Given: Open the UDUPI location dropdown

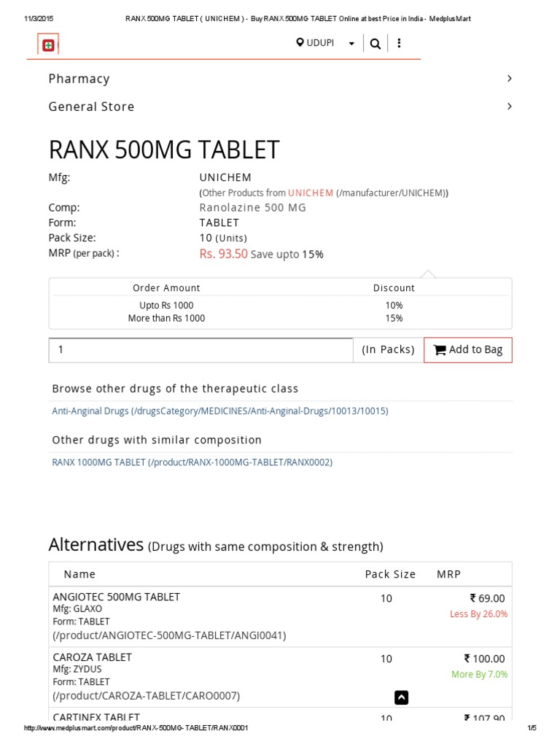Looking at the screenshot, I should pyautogui.click(x=351, y=44).
